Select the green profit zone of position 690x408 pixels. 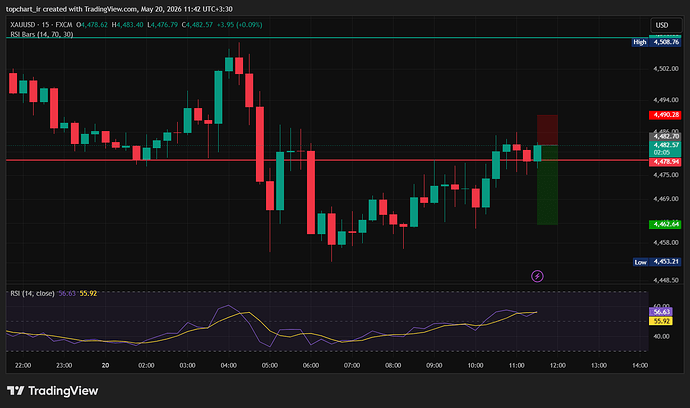click(547, 185)
